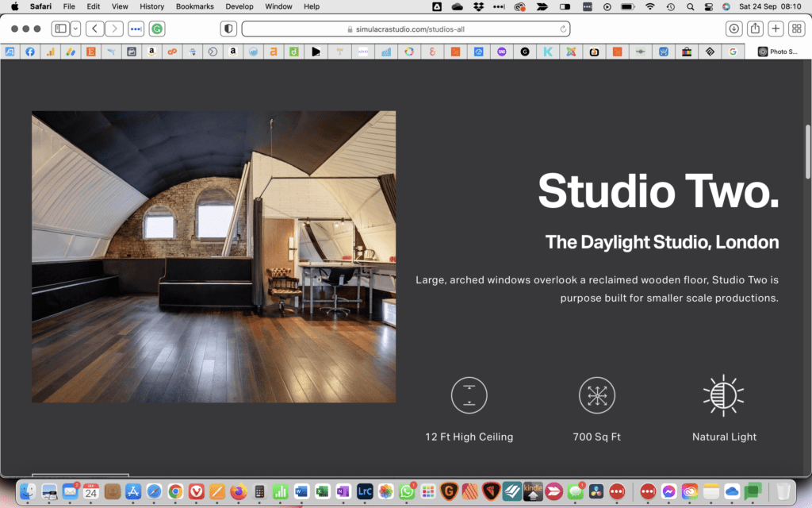Viewport: 812px width, 508px height.
Task: Open the View menu
Action: coord(120,6)
